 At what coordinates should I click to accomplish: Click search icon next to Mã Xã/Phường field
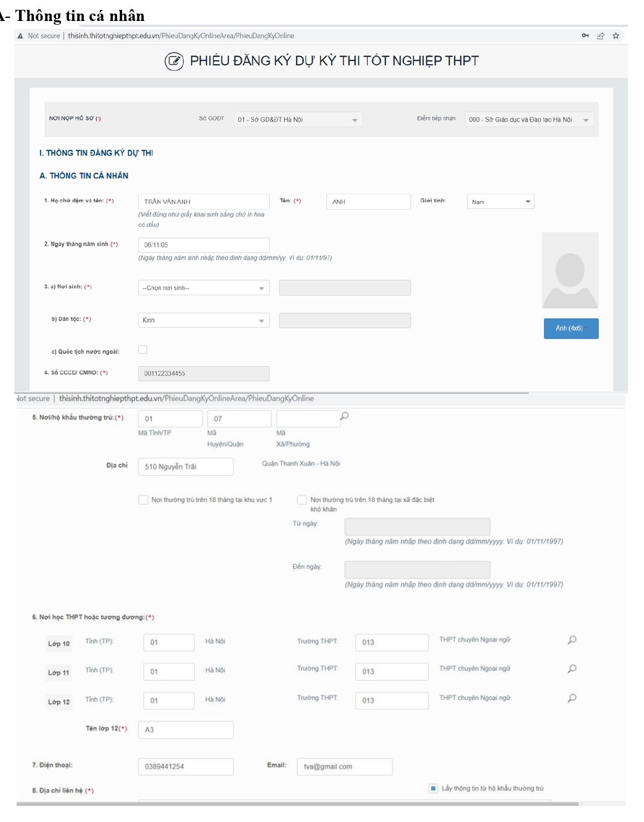pos(344,416)
